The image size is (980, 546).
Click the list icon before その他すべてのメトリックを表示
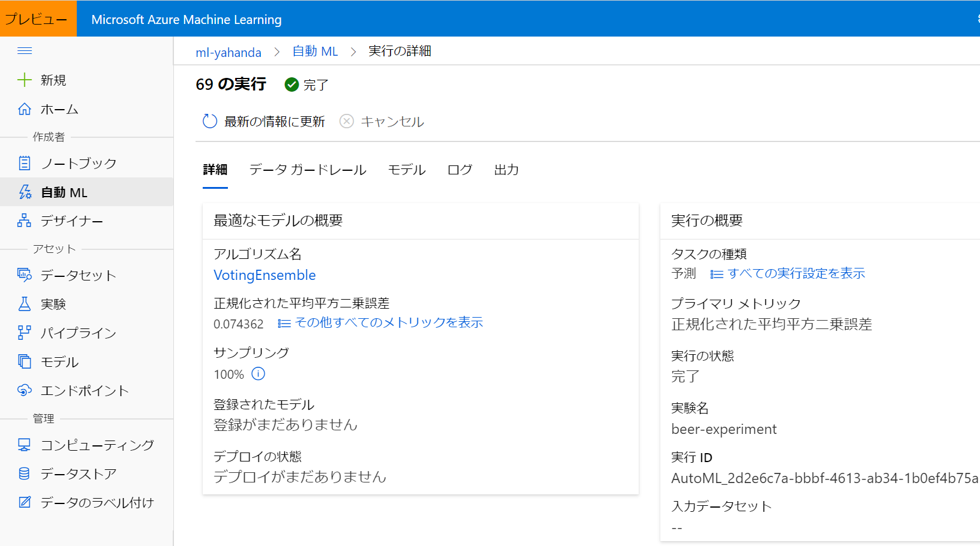point(284,324)
